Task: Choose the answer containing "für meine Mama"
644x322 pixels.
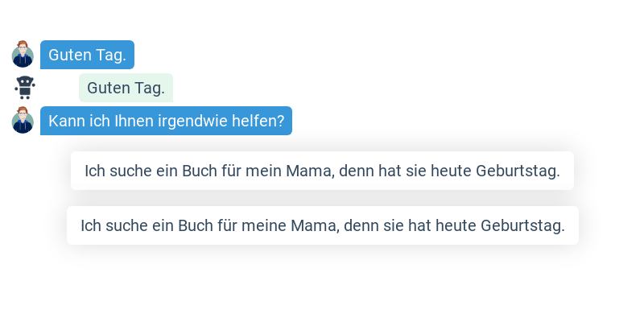Action: [x=322, y=225]
